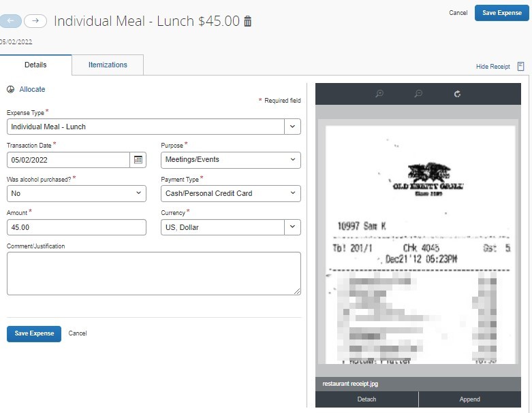The width and height of the screenshot is (532, 413).
Task: Open the Transaction Date calendar picker
Action: point(138,160)
